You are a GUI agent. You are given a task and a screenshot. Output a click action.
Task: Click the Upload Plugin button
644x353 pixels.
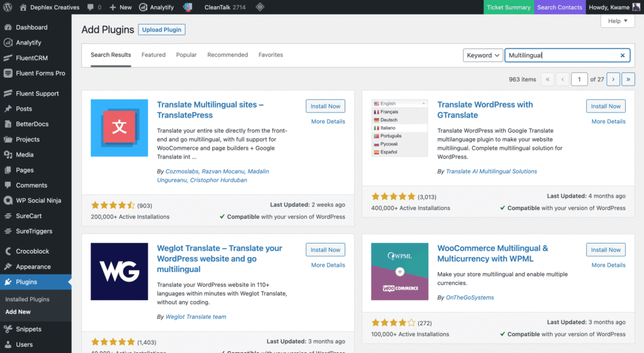[x=162, y=30]
